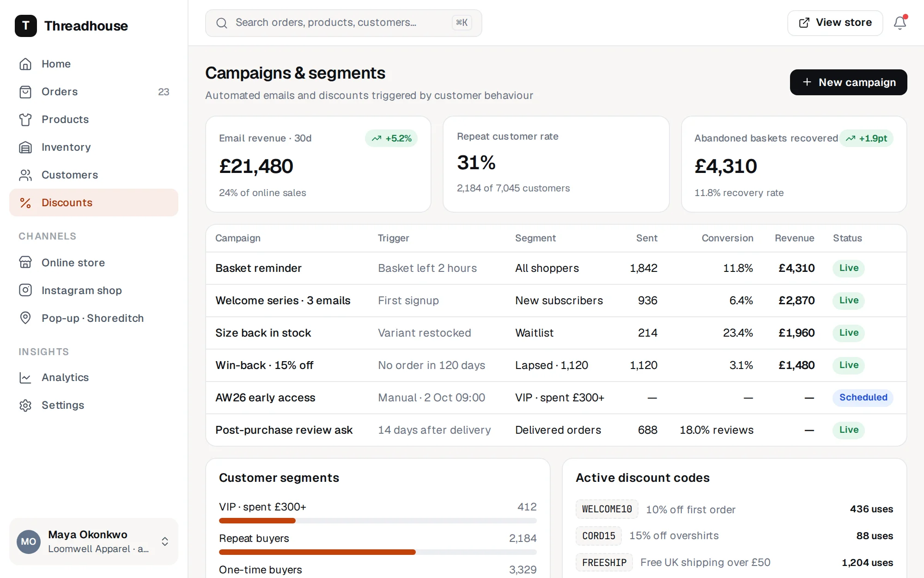Open the AW26 early access campaign
The height and width of the screenshot is (578, 924).
tap(265, 398)
